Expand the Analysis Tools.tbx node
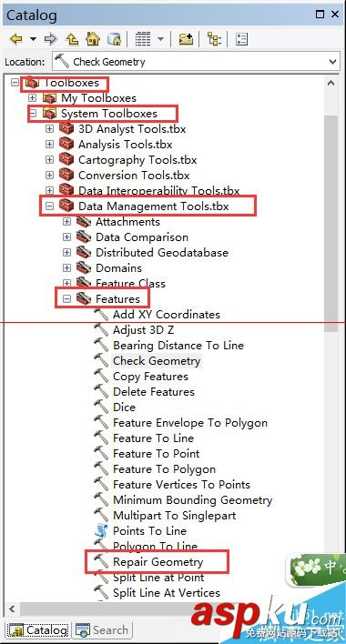The image size is (346, 644). pyautogui.click(x=50, y=145)
